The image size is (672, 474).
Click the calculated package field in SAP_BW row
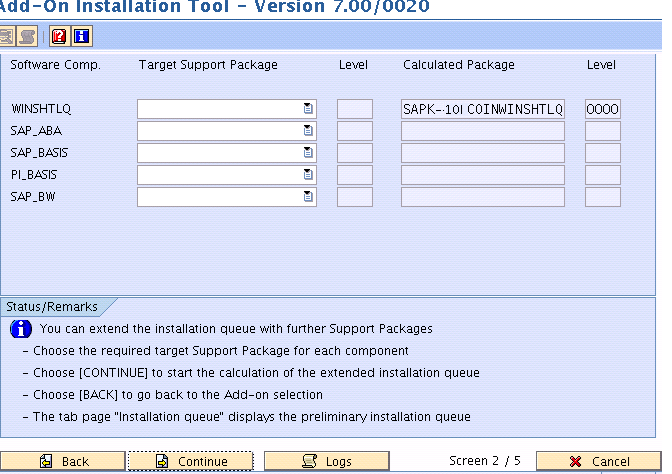(483, 197)
